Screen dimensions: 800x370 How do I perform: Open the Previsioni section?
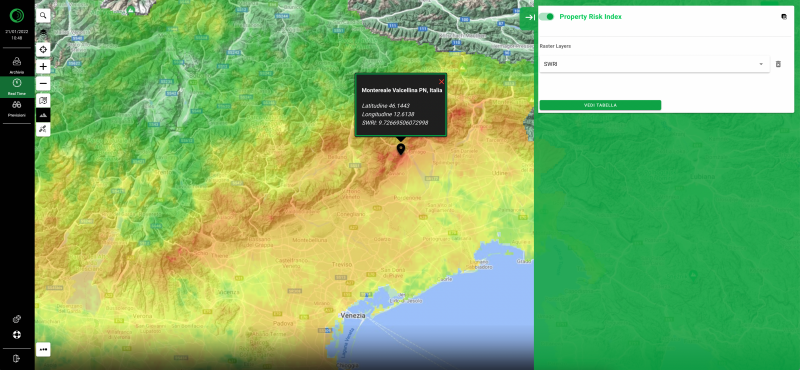(17, 109)
